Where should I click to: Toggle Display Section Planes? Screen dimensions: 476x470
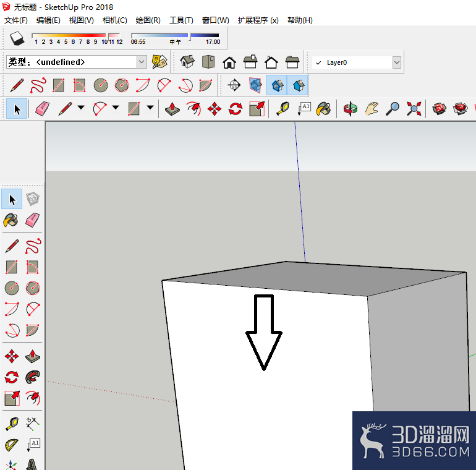pos(255,85)
